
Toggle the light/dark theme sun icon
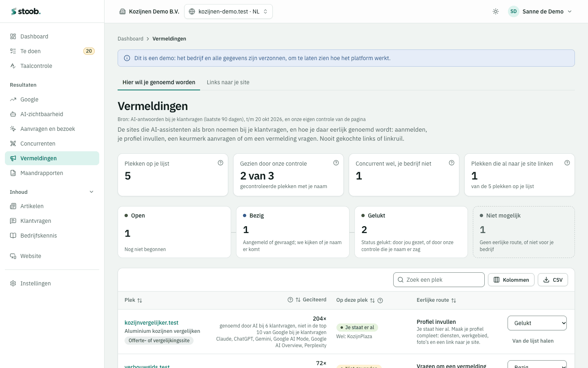[496, 11]
